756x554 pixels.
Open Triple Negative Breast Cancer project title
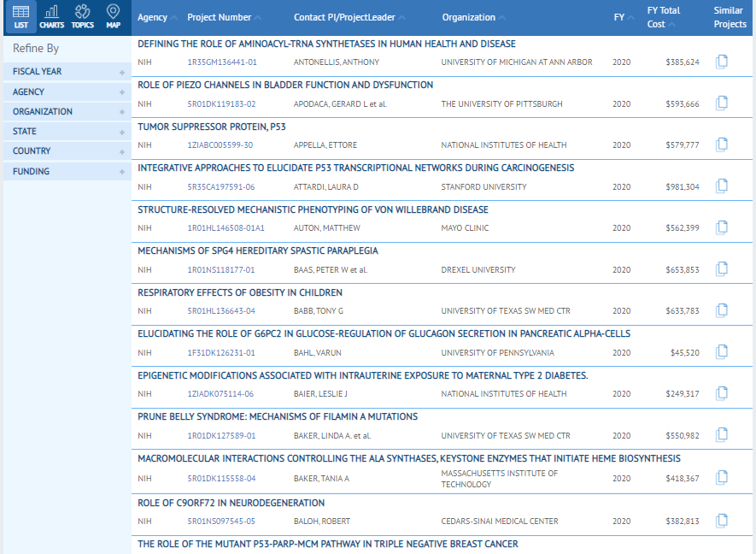click(x=327, y=545)
